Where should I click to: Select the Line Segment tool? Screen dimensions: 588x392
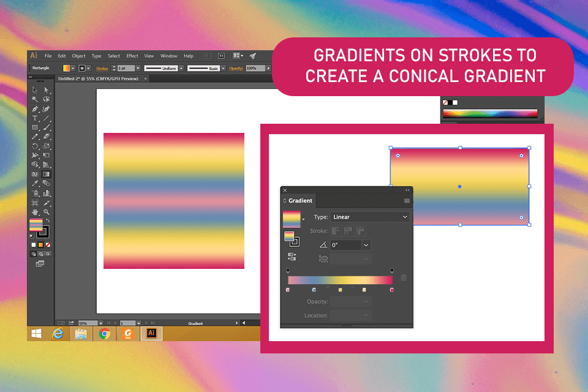pos(46,118)
